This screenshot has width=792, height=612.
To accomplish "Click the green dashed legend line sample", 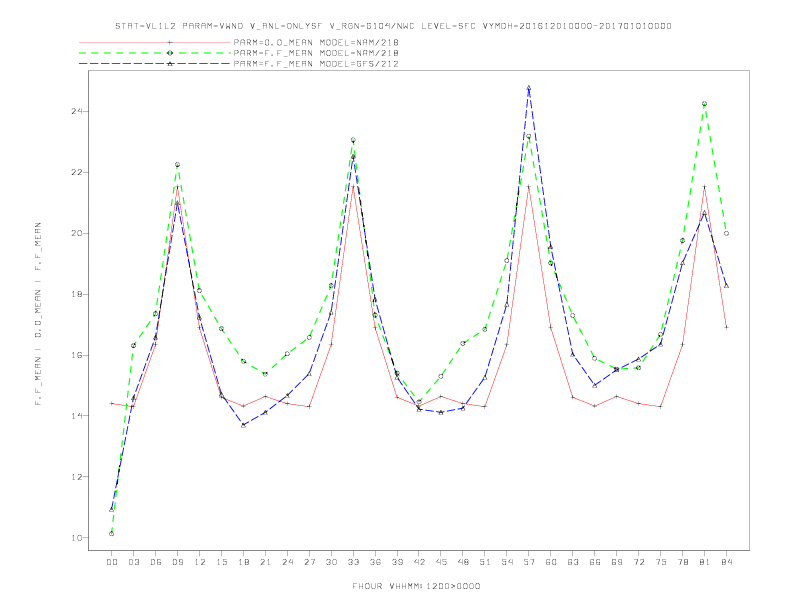I will [x=155, y=53].
